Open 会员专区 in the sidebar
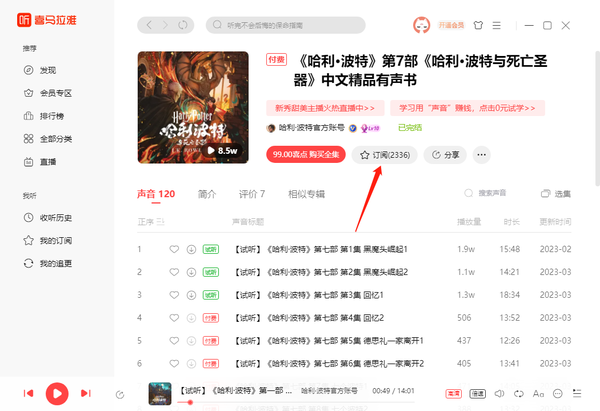This screenshot has height=411, width=600. pos(47,93)
